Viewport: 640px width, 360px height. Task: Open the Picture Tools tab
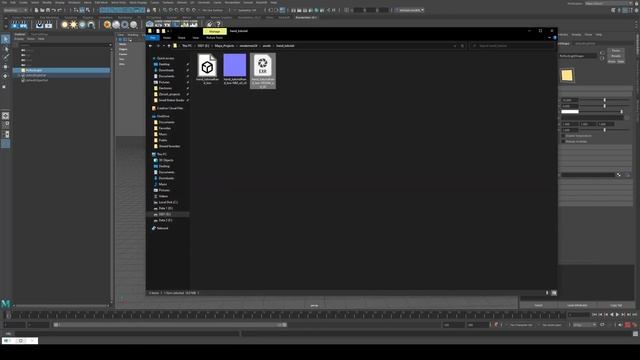coord(214,38)
